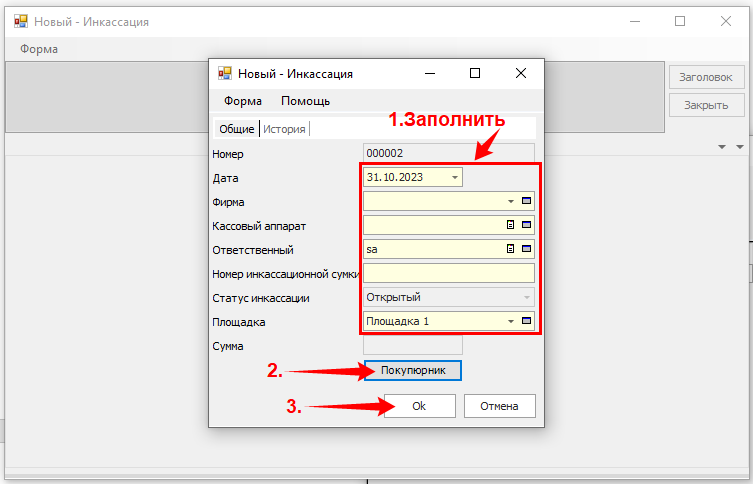Click the Отмена button

point(499,406)
